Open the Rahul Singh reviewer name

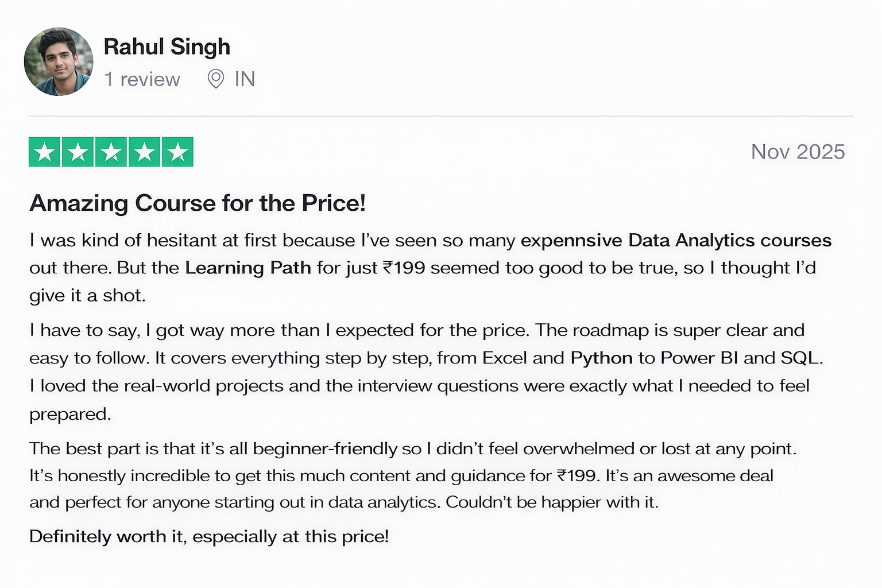coord(167,47)
